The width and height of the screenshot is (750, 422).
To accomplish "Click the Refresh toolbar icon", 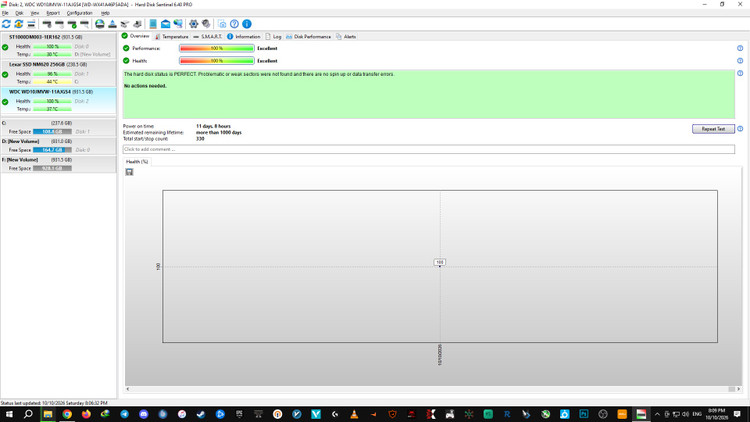I will coord(6,24).
